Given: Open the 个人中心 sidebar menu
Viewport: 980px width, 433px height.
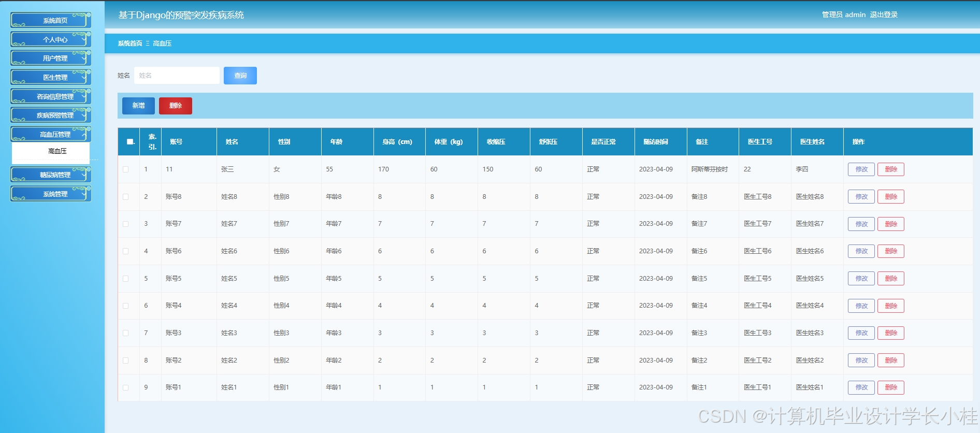Looking at the screenshot, I should coord(51,39).
